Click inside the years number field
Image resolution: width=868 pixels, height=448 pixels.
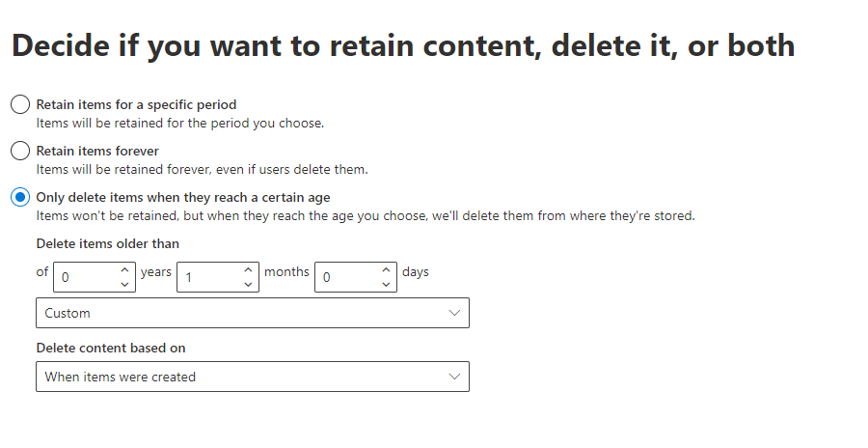coord(85,277)
